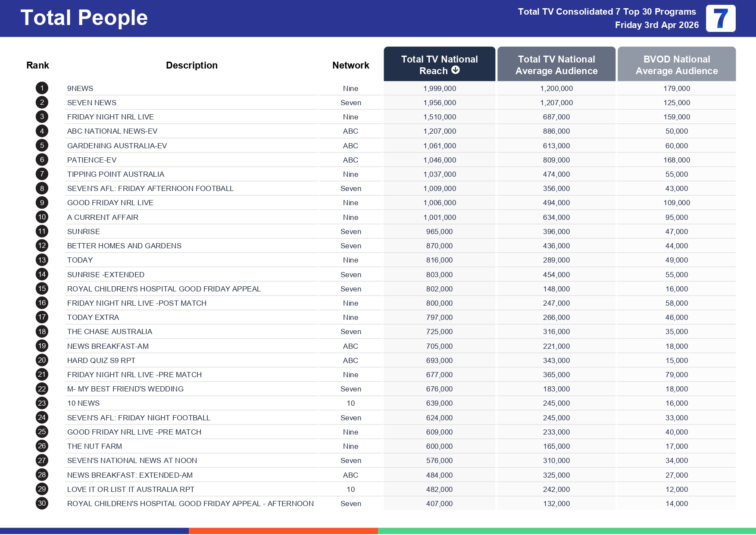
Task: Select the rank 5 circle badge
Action: [x=42, y=146]
